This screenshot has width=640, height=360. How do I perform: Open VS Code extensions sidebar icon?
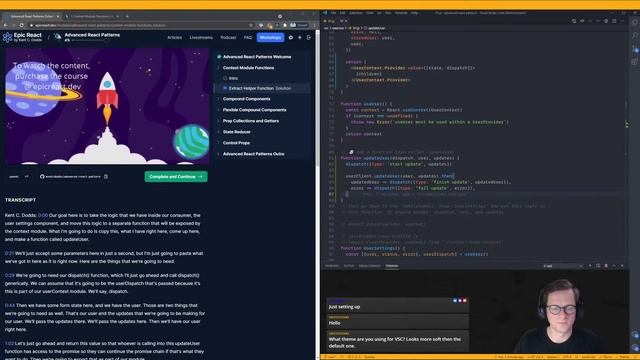(635, 62)
